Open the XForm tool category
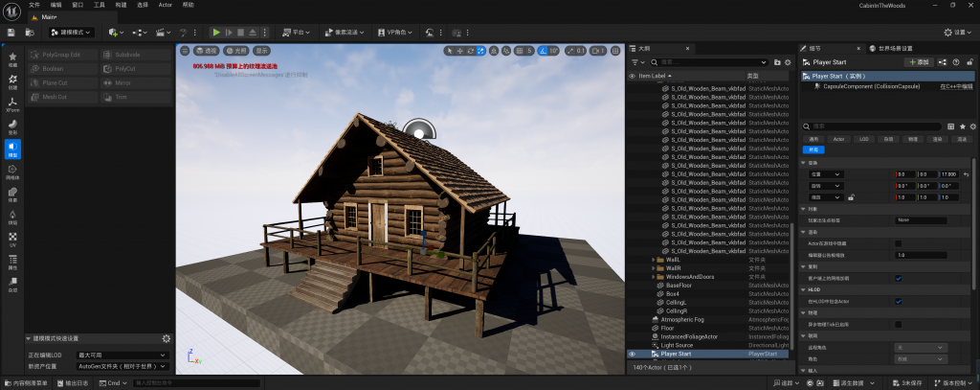Screen dimensions: 980x390 pyautogui.click(x=12, y=104)
